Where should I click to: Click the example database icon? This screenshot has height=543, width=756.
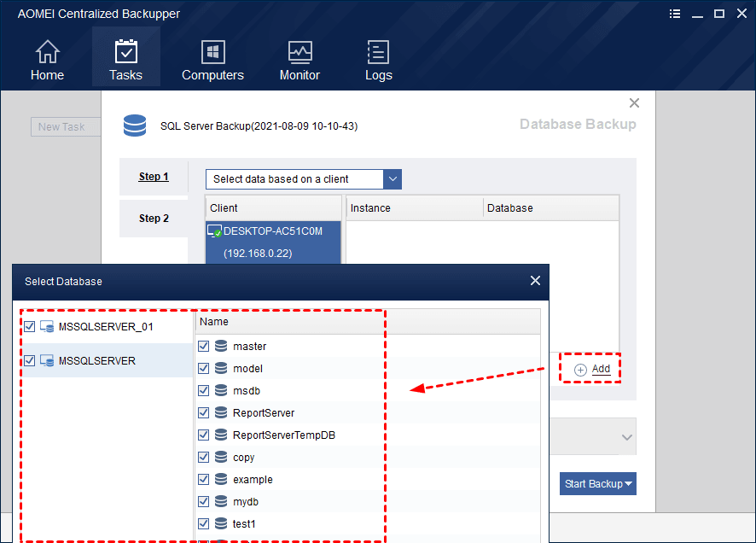(221, 479)
